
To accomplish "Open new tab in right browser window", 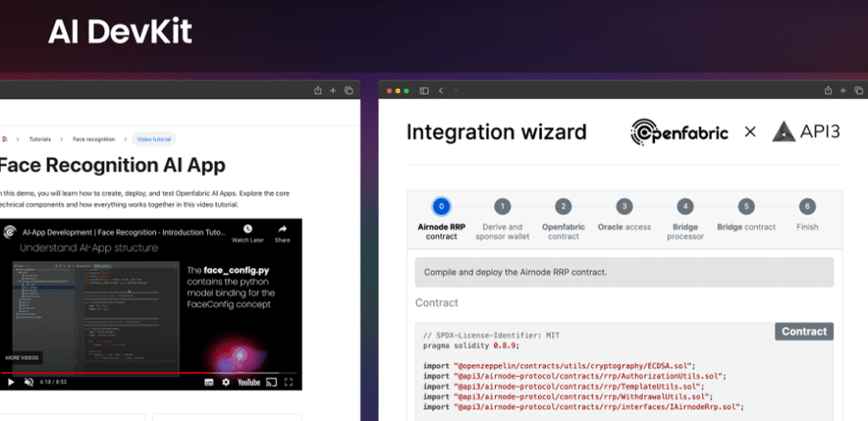I will 843,91.
